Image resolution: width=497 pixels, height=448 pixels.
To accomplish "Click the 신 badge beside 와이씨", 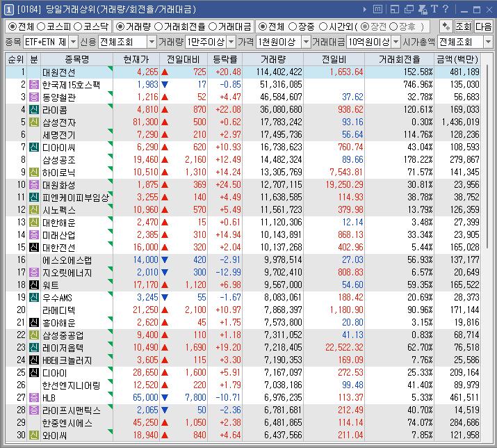I will [34, 435].
